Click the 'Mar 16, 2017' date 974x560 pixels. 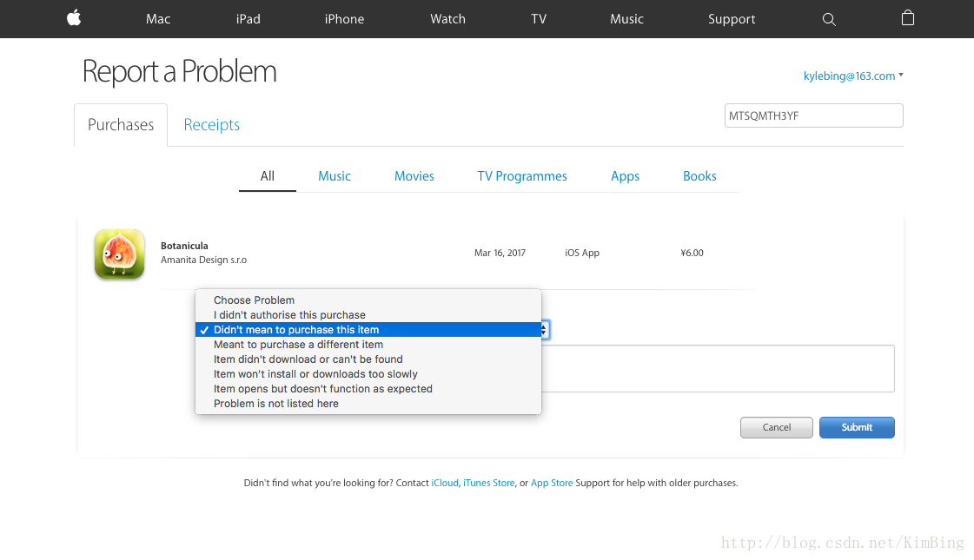[500, 254]
